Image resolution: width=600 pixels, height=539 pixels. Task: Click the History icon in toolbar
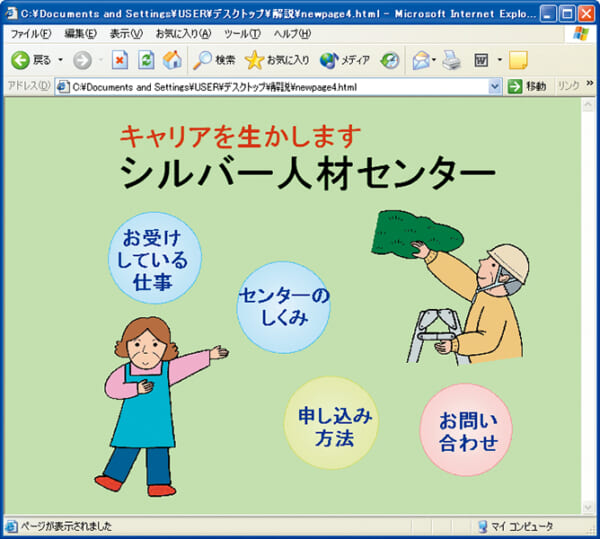click(390, 60)
